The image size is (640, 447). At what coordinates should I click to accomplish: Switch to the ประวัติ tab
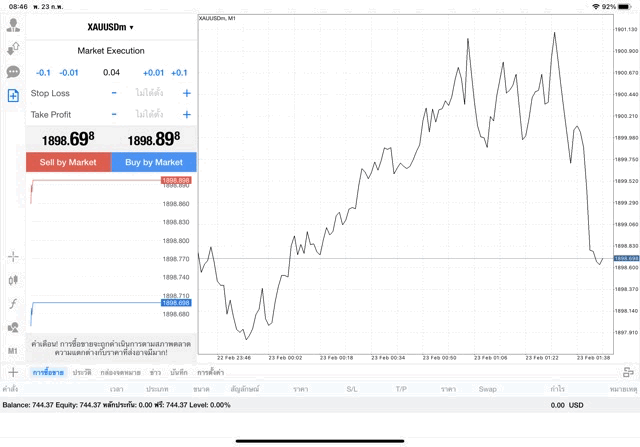(81, 372)
